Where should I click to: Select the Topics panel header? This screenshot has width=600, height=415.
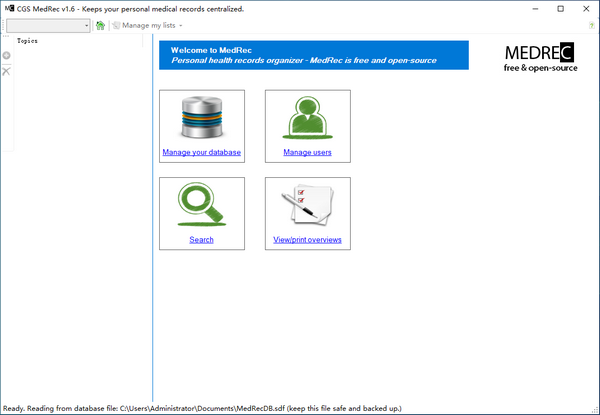coord(27,41)
